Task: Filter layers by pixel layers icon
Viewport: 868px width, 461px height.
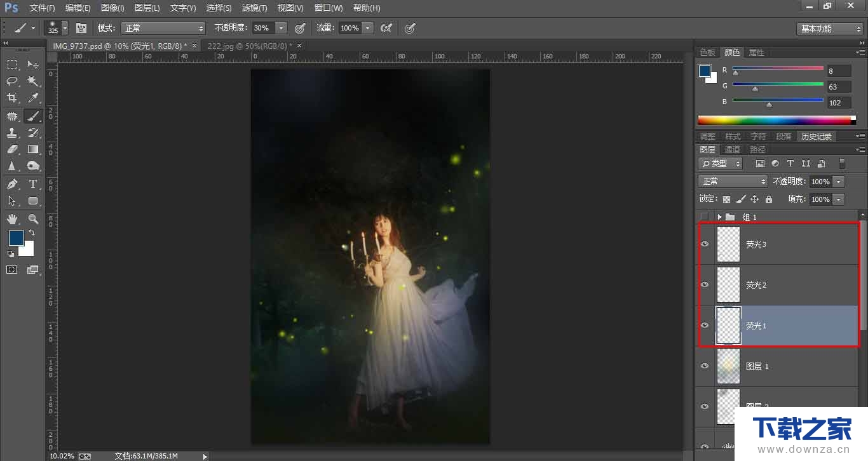Action: coord(760,163)
